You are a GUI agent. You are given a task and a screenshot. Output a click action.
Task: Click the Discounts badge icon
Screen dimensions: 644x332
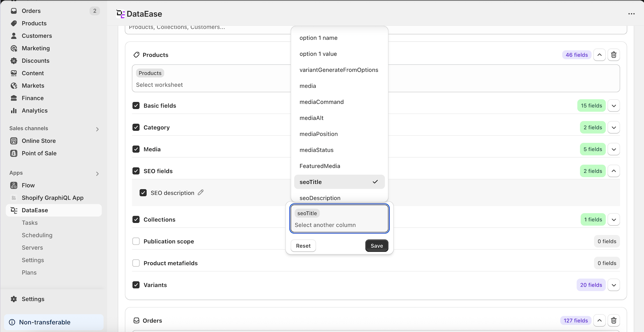(x=14, y=61)
